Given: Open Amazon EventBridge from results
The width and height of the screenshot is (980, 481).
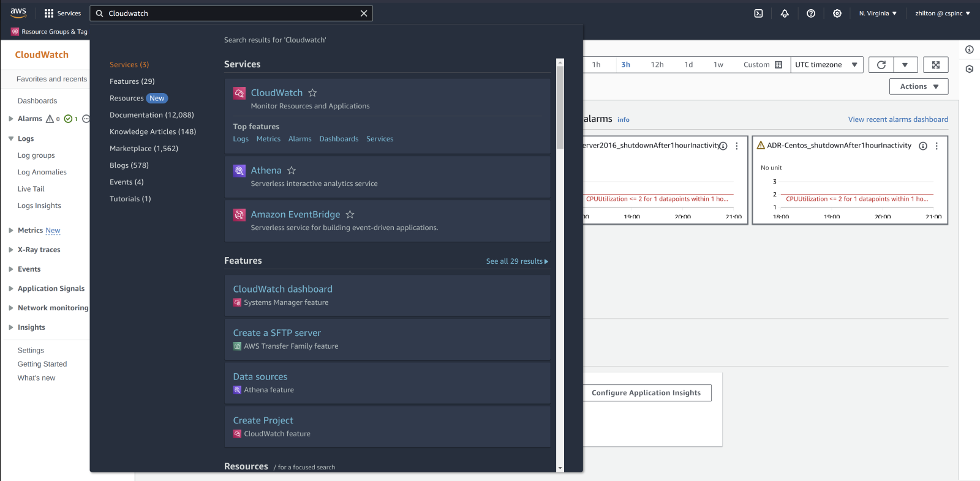Looking at the screenshot, I should point(295,214).
